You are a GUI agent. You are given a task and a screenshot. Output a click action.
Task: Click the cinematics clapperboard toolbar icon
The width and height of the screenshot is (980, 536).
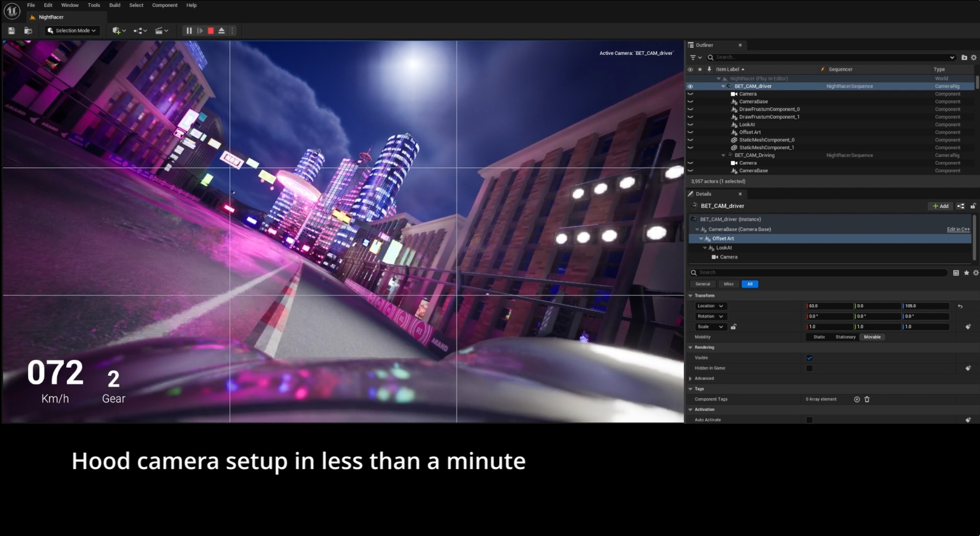159,31
